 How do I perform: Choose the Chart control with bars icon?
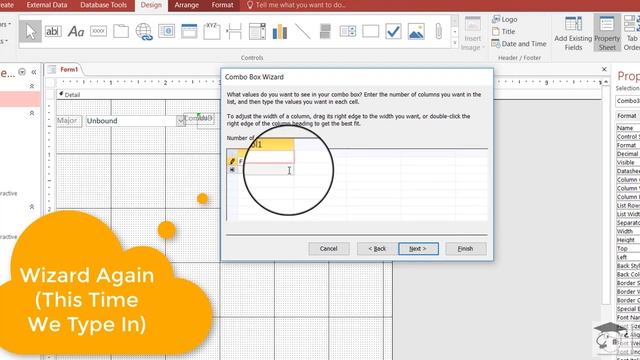[280, 31]
